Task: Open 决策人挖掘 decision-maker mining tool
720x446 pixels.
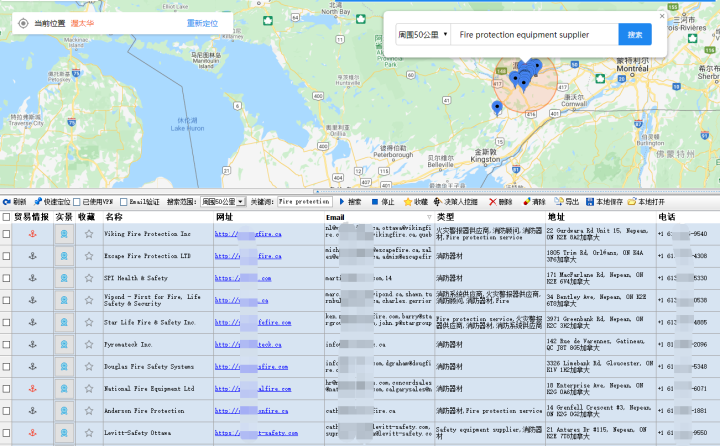Action: (456, 202)
